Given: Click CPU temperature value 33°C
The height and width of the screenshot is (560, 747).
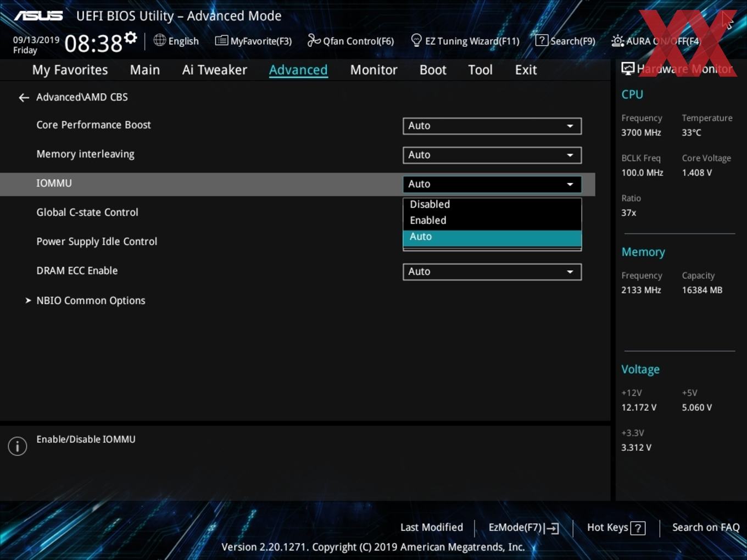Looking at the screenshot, I should coord(692,133).
